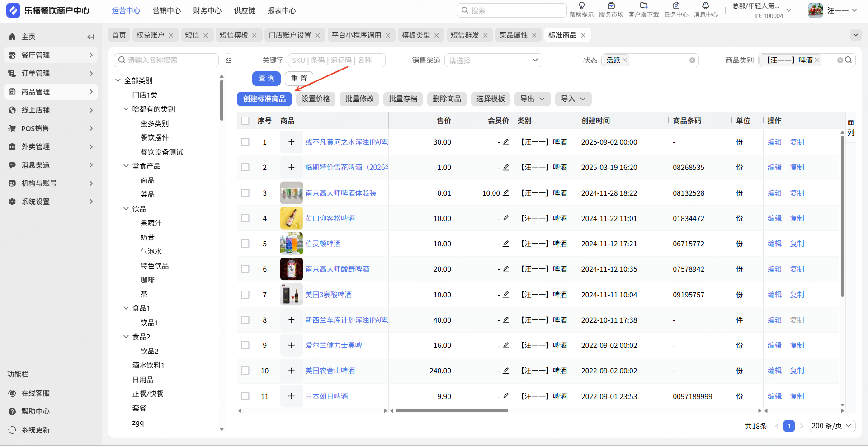Select checkbox for 美国3泉酸啤酒
The image size is (868, 446).
click(245, 295)
